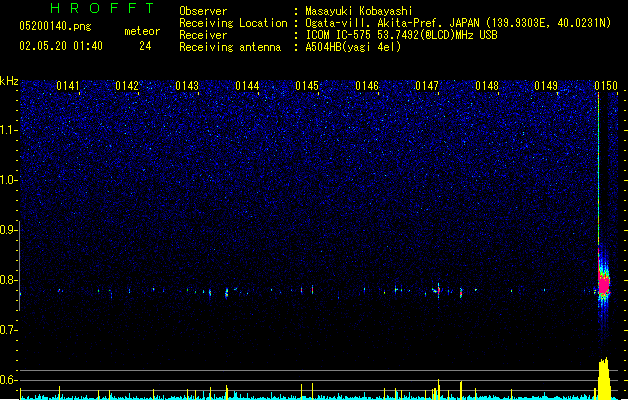
Task: Click the kHz axis unit label
Action: (x=9, y=81)
